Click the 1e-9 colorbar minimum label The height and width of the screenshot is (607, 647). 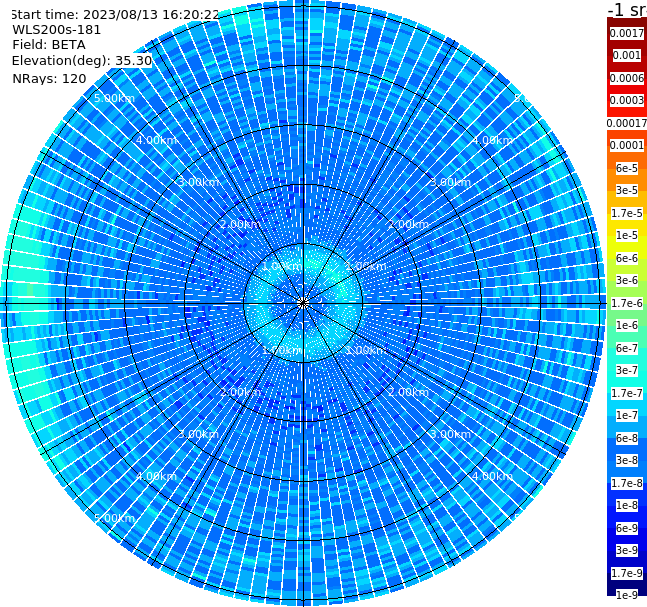point(627,595)
